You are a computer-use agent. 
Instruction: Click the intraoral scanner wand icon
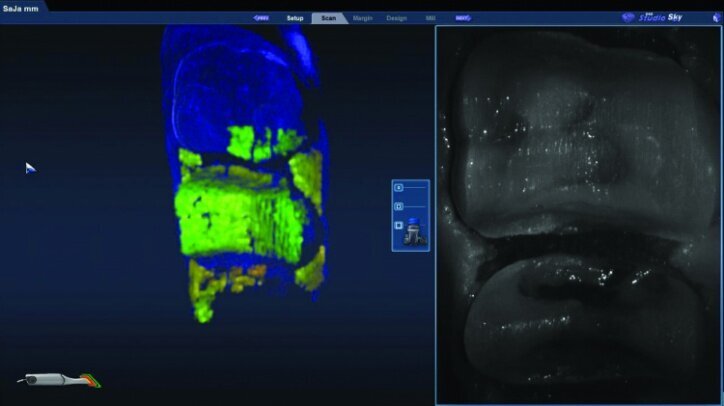(62, 380)
